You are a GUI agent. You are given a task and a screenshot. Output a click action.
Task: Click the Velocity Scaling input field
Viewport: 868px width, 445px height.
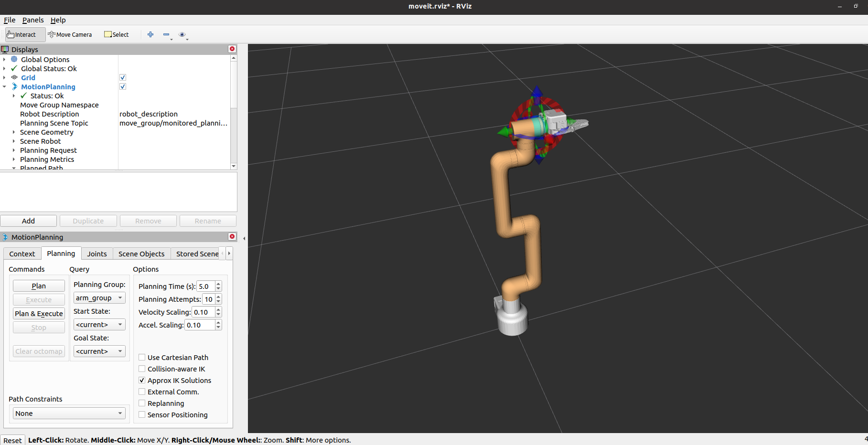(203, 312)
